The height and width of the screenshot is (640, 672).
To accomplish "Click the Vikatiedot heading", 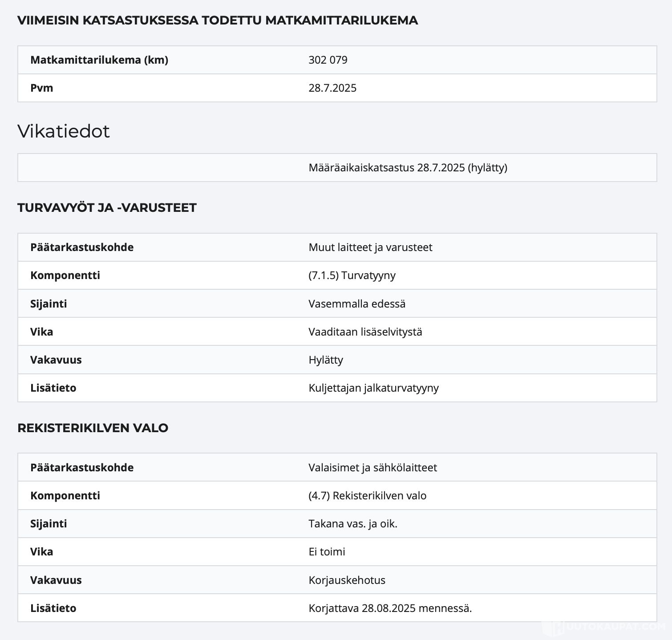I will pos(63,131).
